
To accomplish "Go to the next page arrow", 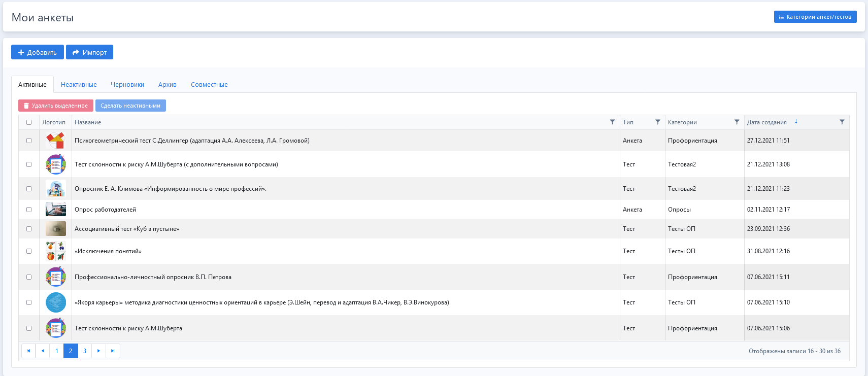I will tap(98, 351).
